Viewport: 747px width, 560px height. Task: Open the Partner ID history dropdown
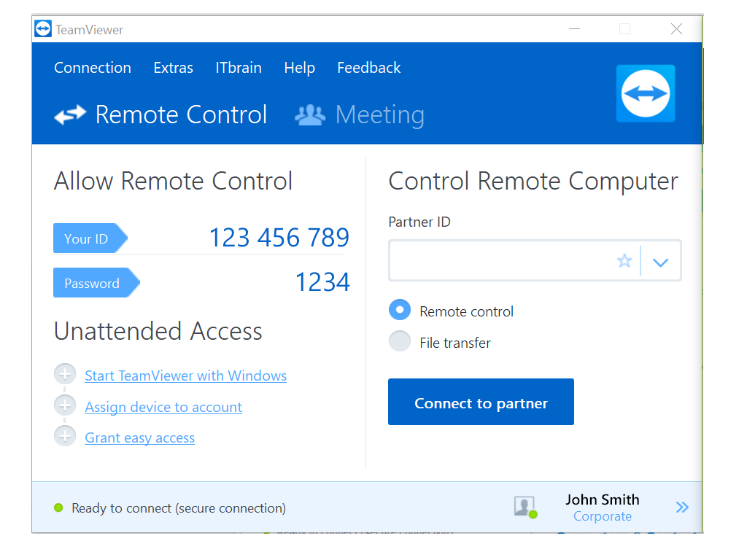661,260
